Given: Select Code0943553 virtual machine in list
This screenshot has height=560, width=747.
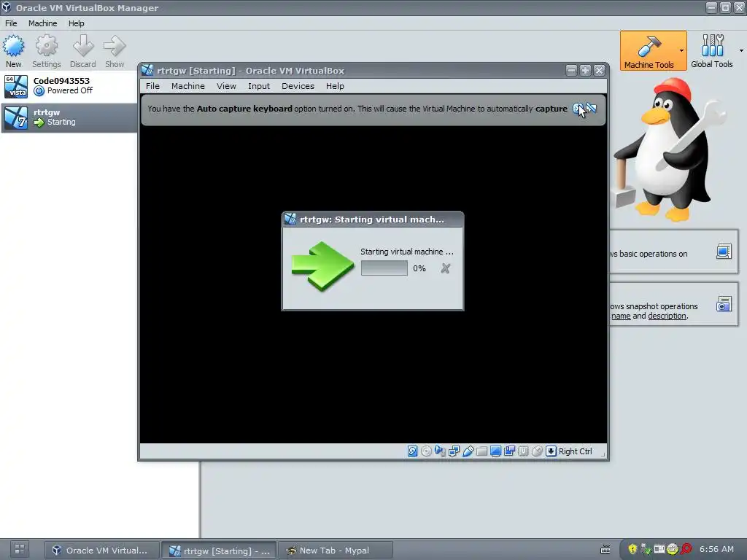Looking at the screenshot, I should 69,86.
